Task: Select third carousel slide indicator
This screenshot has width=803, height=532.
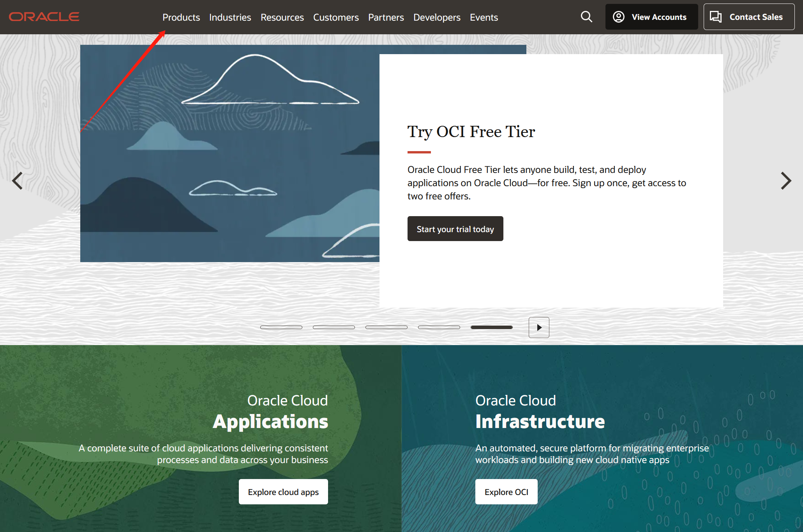Action: click(x=386, y=327)
